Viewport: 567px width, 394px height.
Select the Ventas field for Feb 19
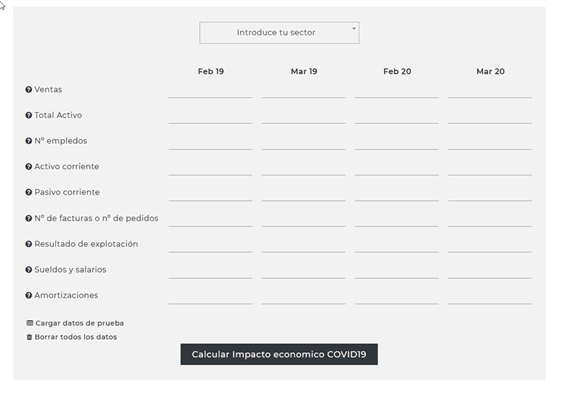[210, 90]
